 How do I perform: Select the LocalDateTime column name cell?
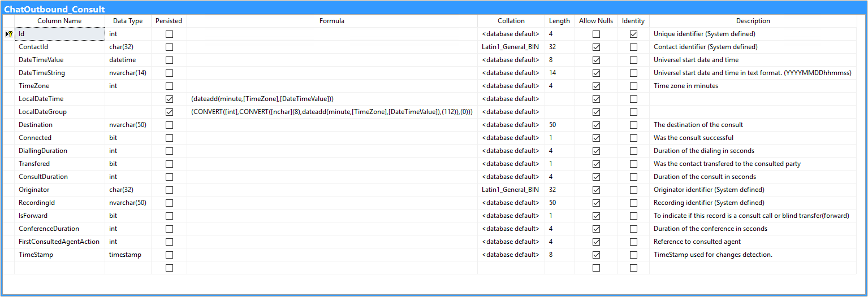pos(59,99)
